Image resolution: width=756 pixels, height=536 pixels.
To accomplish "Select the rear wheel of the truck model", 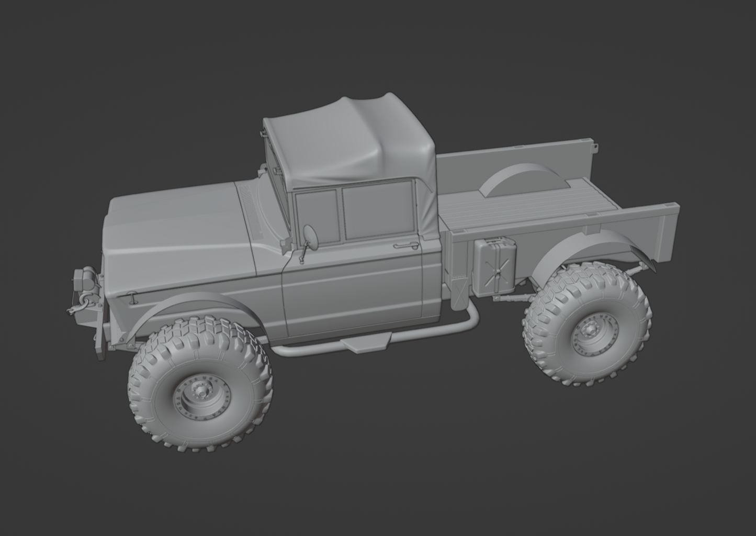I will pyautogui.click(x=588, y=323).
